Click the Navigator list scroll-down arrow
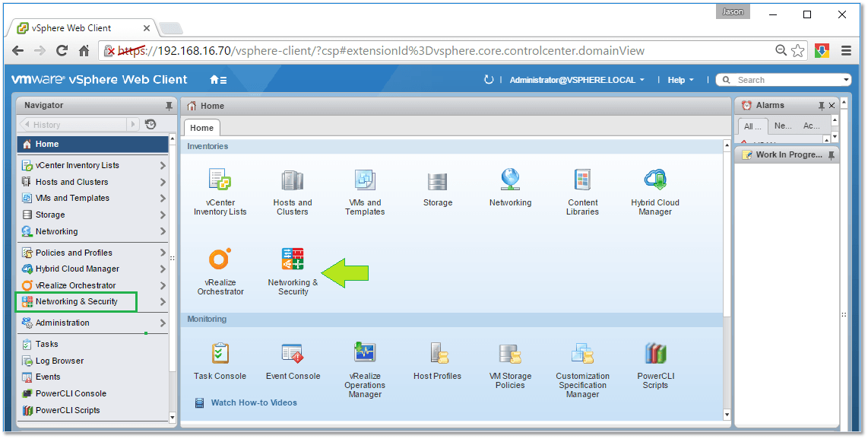The image size is (868, 439). [173, 418]
